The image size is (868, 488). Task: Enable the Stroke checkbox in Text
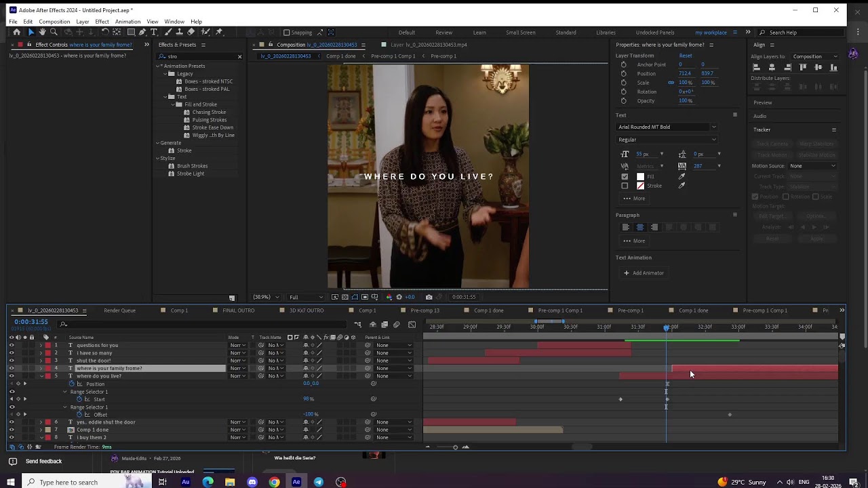pos(625,186)
